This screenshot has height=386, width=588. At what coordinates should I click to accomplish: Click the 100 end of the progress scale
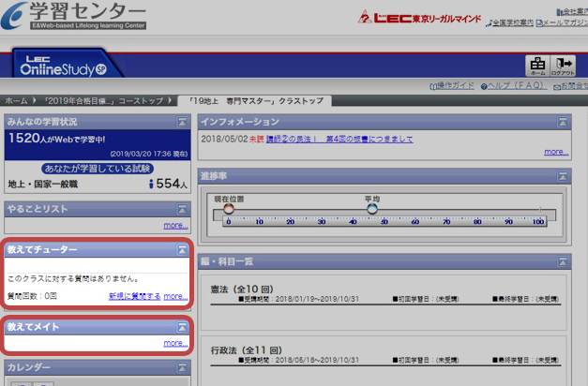click(538, 222)
